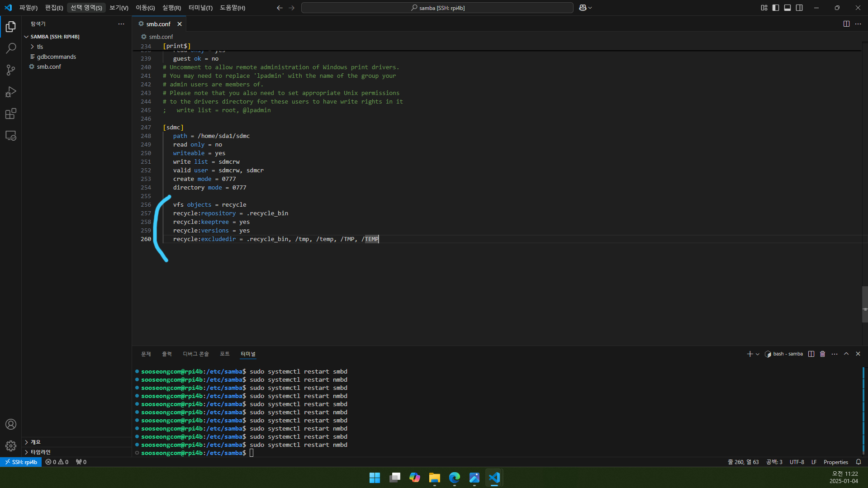Split the terminal panel

tap(811, 354)
